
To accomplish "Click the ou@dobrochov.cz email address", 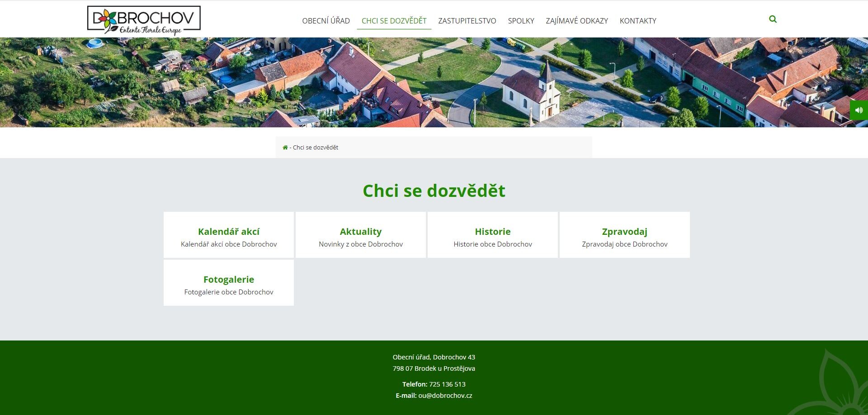I will point(445,396).
